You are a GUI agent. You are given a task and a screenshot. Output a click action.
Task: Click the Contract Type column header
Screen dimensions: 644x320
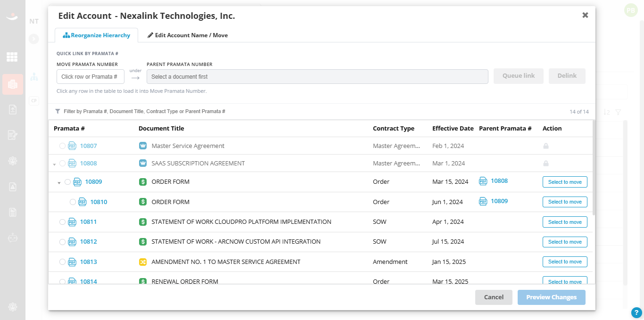pos(394,129)
